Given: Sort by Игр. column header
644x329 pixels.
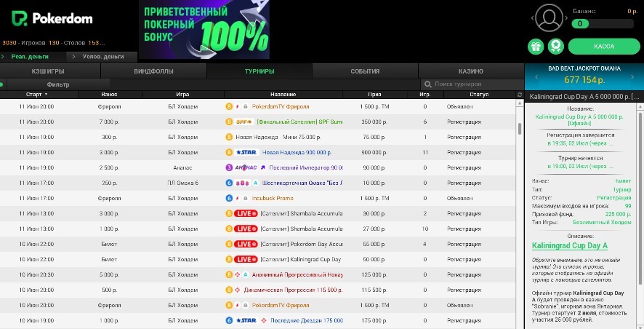Looking at the screenshot, I should [424, 95].
